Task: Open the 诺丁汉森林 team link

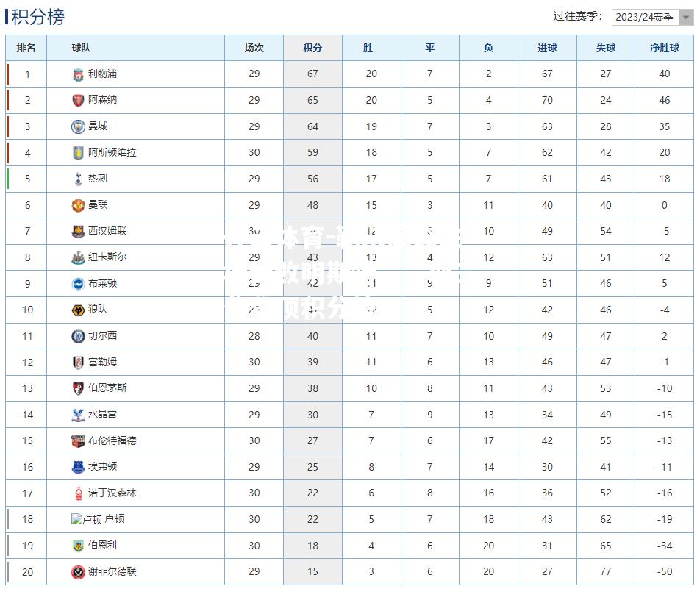Action: 112,493
